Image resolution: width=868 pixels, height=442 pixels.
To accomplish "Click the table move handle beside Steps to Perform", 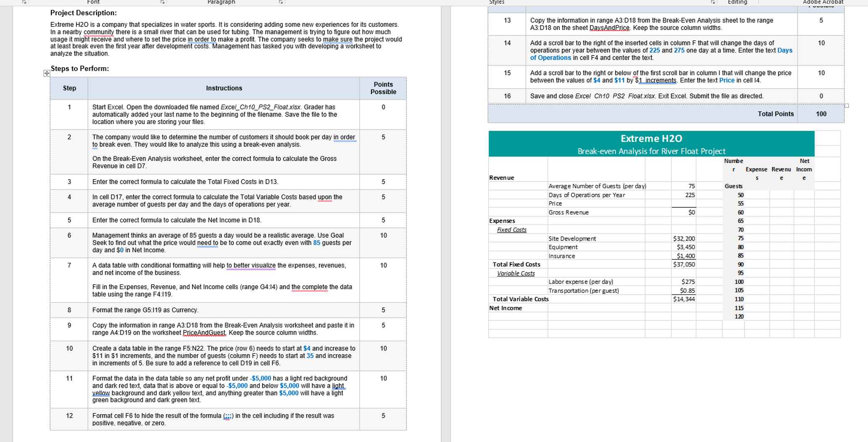I will pos(46,73).
